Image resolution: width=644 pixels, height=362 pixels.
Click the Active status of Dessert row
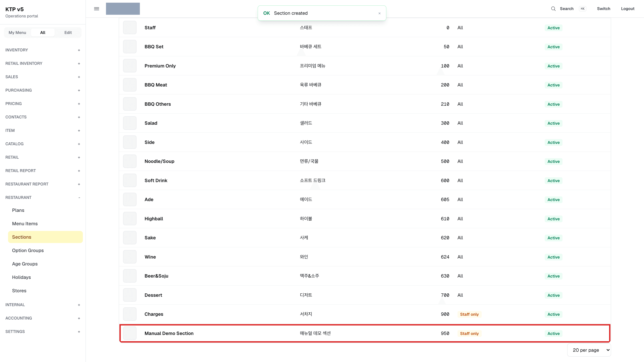click(x=553, y=295)
